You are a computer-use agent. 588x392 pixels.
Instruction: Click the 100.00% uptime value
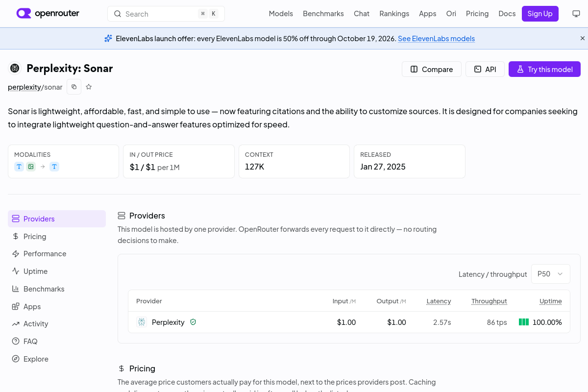click(x=547, y=322)
